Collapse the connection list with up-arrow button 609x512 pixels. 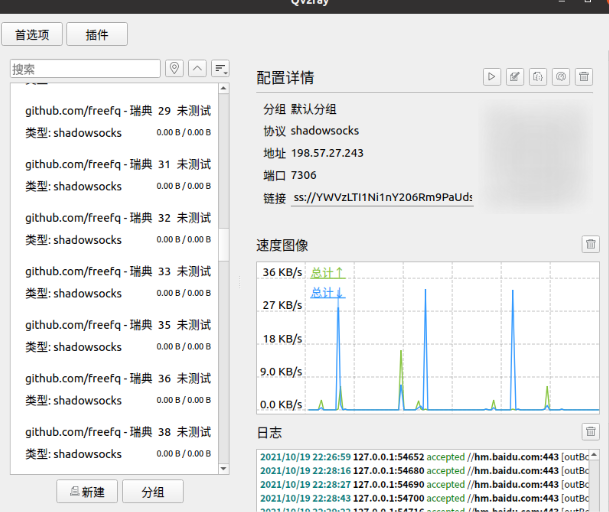198,68
